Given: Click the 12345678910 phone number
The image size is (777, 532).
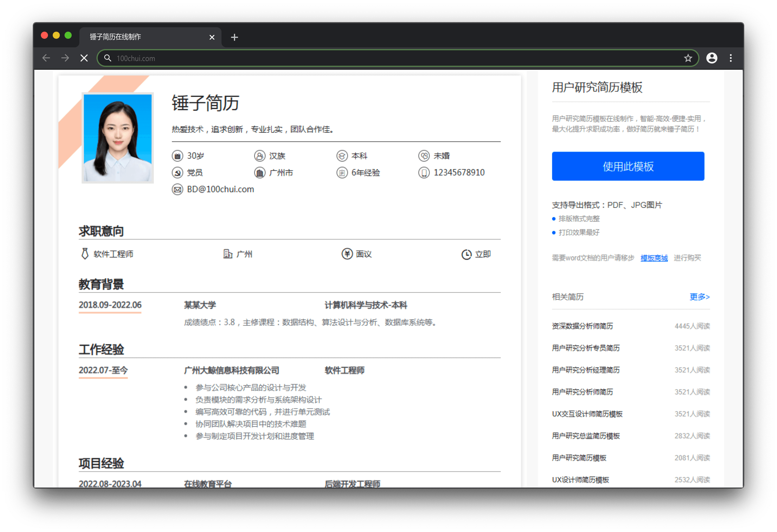Looking at the screenshot, I should click(x=459, y=173).
